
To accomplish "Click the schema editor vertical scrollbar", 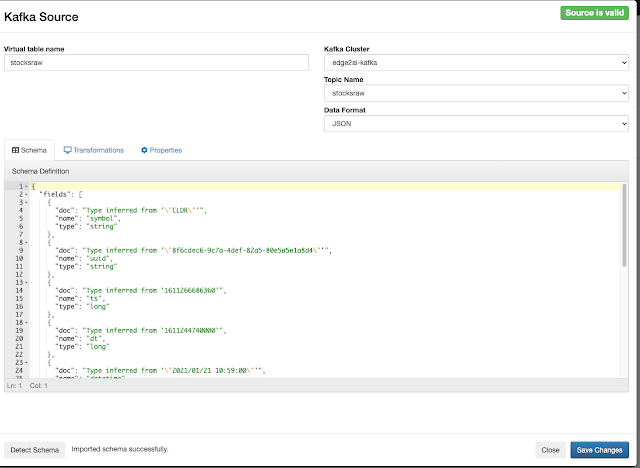I will pyautogui.click(x=624, y=280).
